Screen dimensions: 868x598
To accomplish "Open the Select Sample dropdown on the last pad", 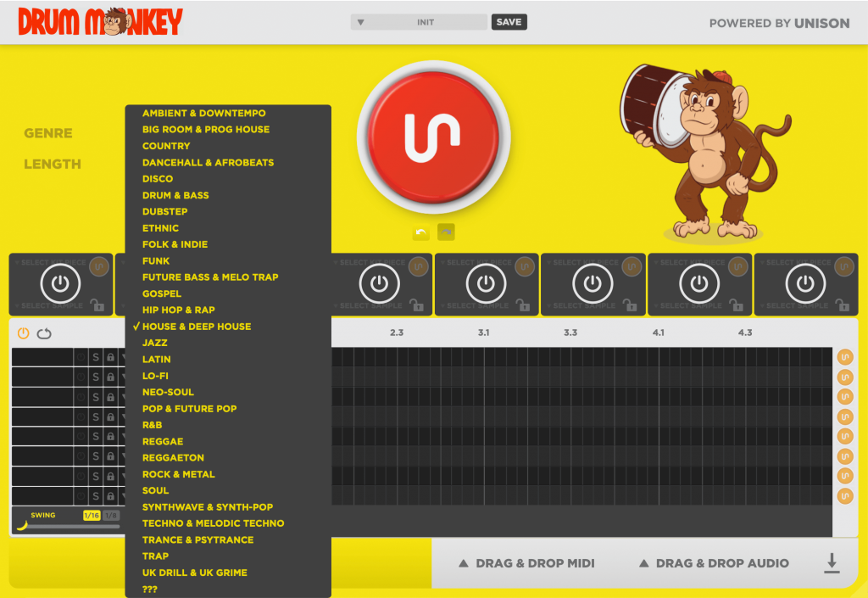I will (797, 304).
